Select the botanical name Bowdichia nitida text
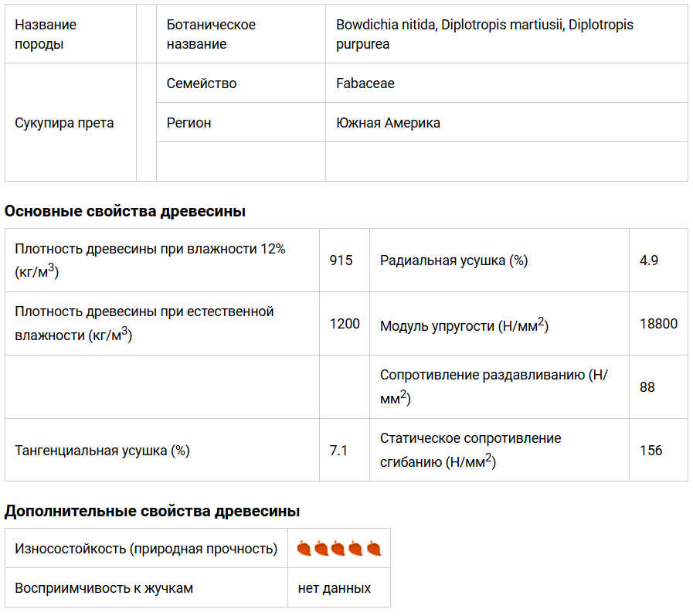Screen dimensions: 693x616 [386, 25]
